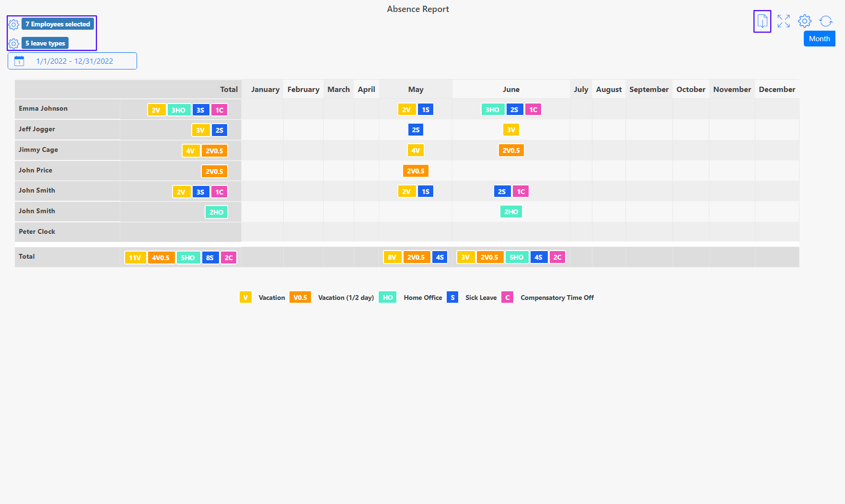845x504 pixels.
Task: Click the 11V badge in Total row
Action: (135, 258)
